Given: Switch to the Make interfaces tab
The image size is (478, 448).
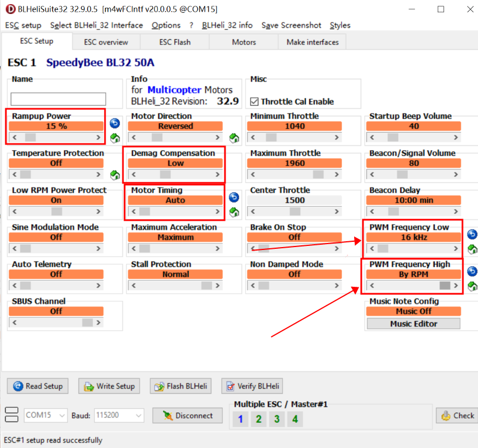Looking at the screenshot, I should 313,42.
